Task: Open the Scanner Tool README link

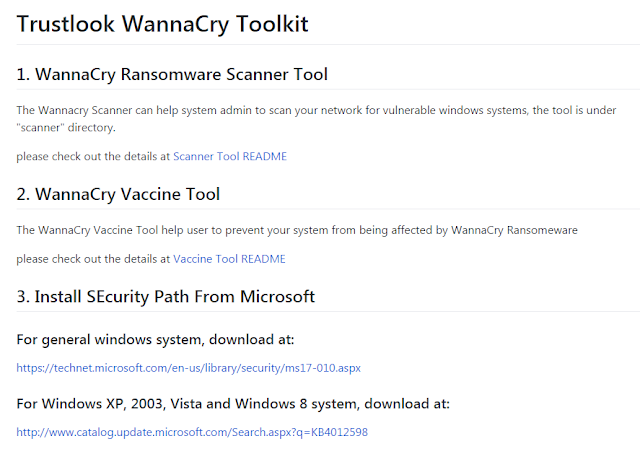Action: pos(230,156)
